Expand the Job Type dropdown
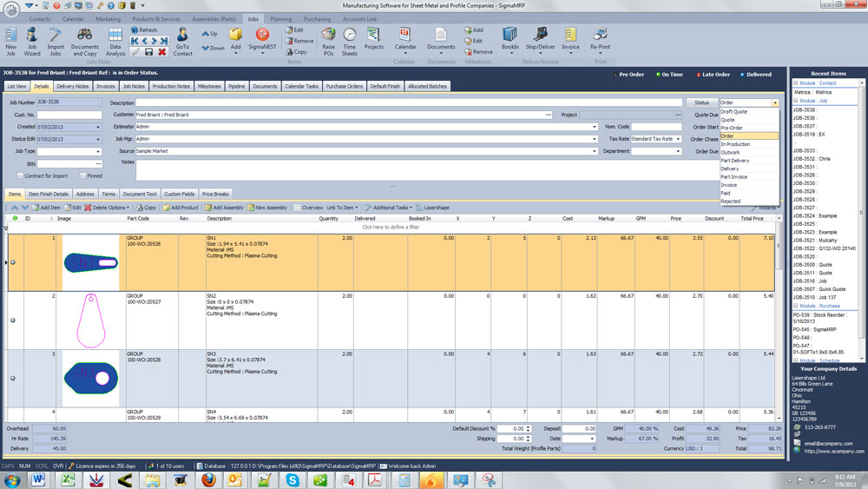 click(x=98, y=151)
